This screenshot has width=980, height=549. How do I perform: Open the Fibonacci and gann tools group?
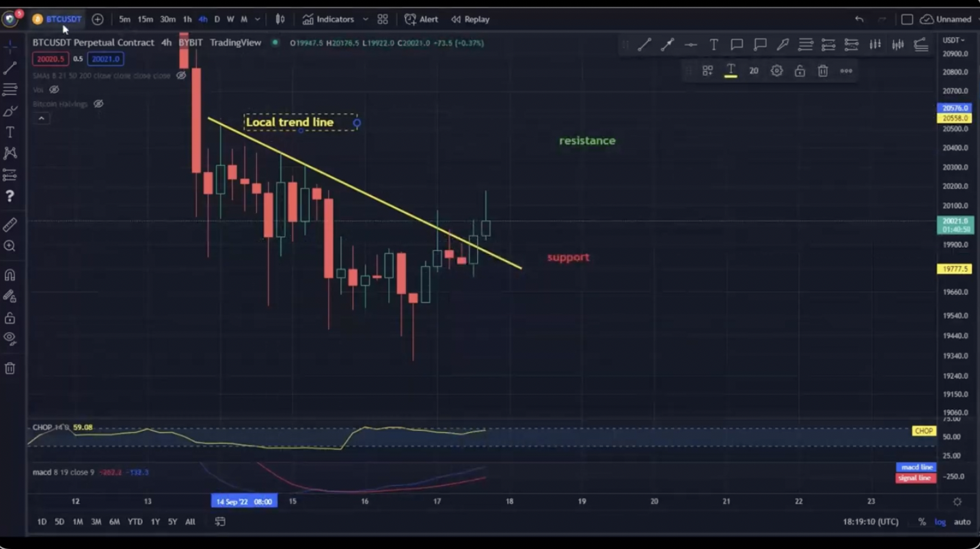pos(10,89)
